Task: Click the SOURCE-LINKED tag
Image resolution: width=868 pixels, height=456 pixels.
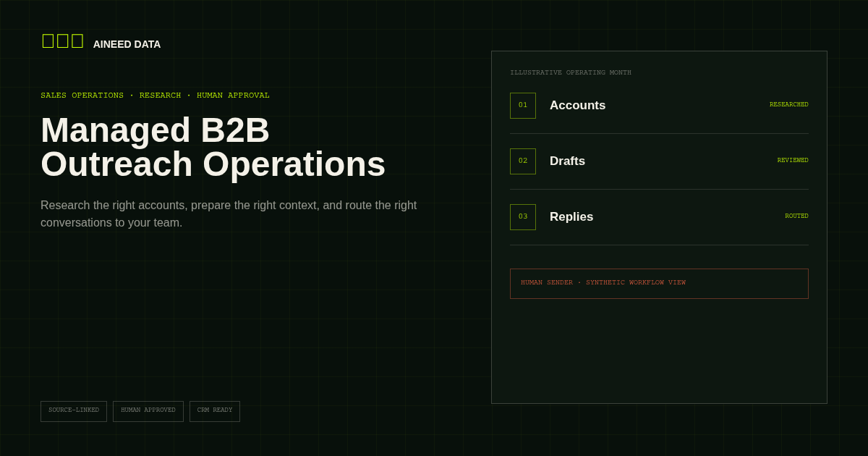Action: (74, 411)
